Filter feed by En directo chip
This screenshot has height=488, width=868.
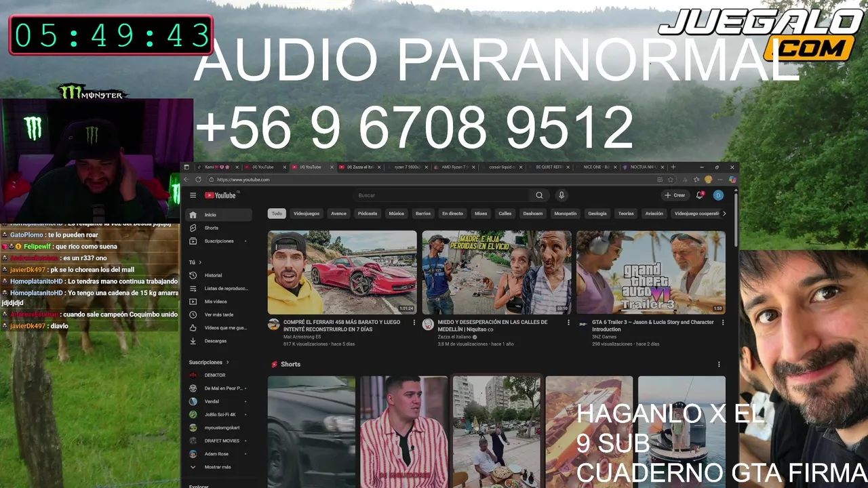click(x=452, y=213)
